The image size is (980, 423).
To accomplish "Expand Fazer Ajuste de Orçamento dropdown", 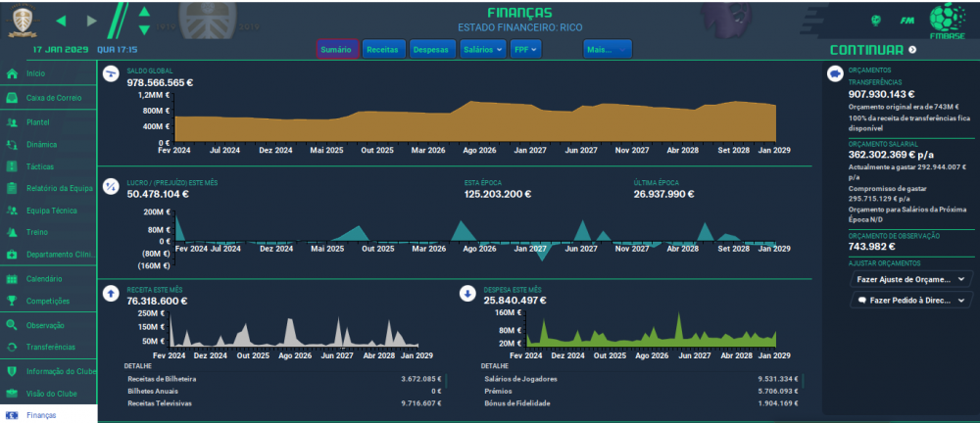I will (x=911, y=279).
